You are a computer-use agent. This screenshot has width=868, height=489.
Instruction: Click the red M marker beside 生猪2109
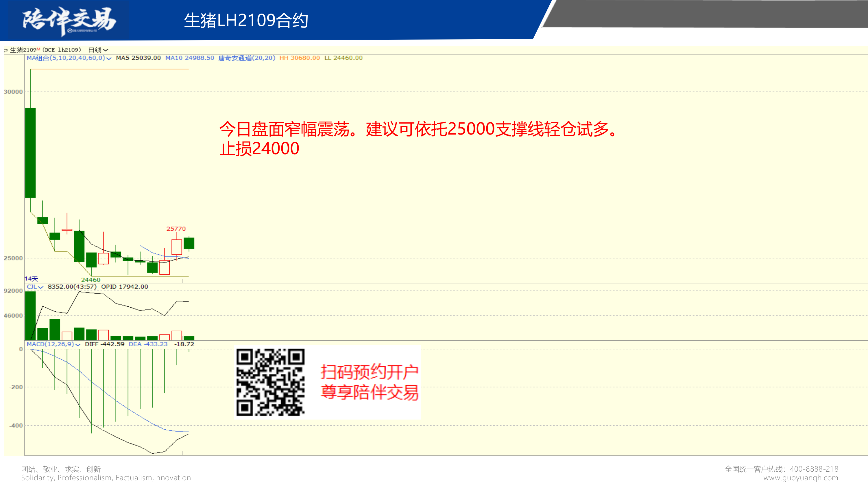click(38, 49)
